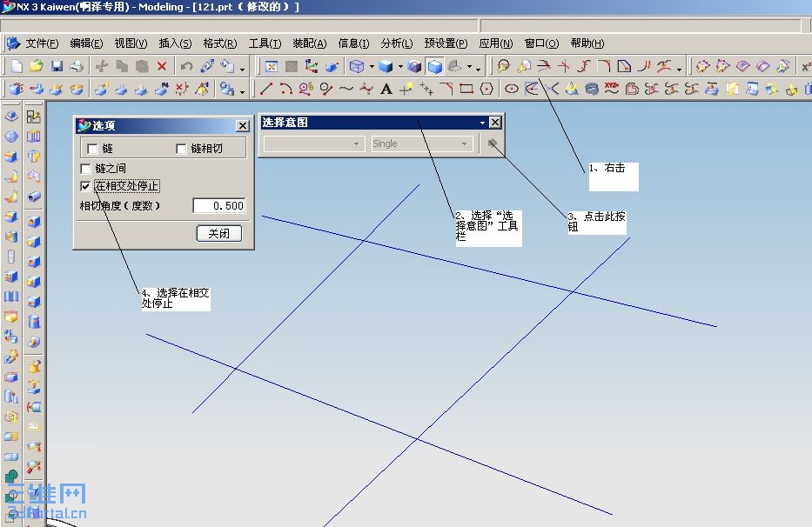812x527 pixels.
Task: Click the Undo arrow icon
Action: (x=186, y=66)
